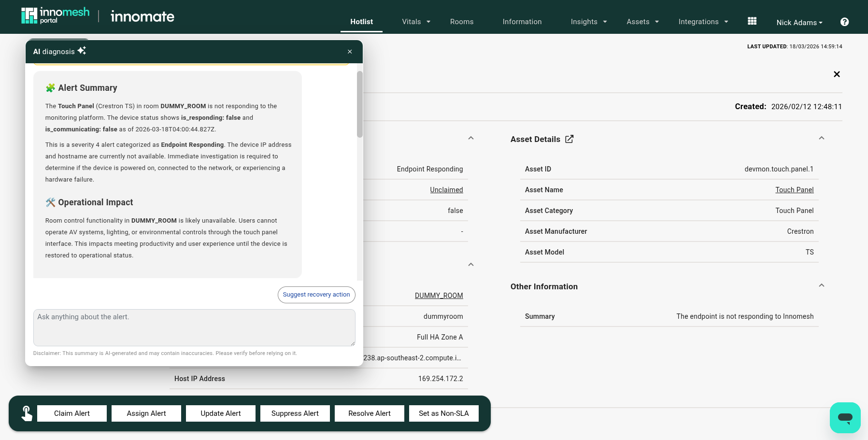Collapse the Asset Details section
The width and height of the screenshot is (868, 440).
pyautogui.click(x=821, y=139)
